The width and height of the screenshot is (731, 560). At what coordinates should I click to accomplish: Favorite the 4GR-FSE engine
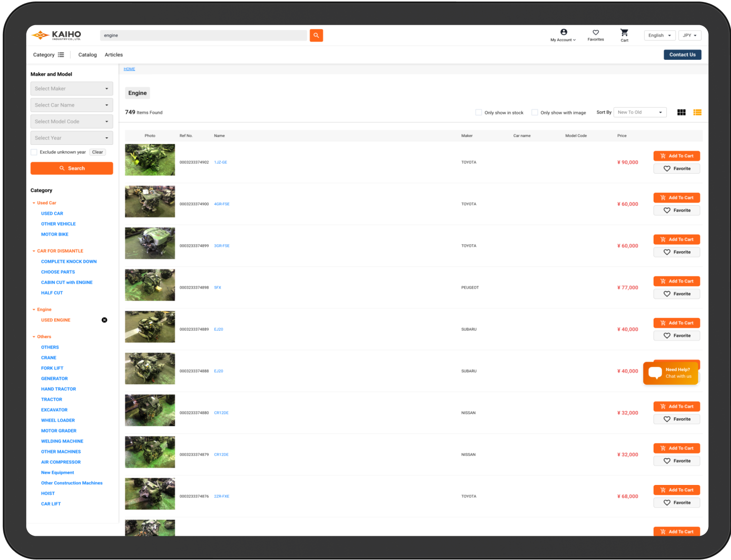tap(676, 210)
